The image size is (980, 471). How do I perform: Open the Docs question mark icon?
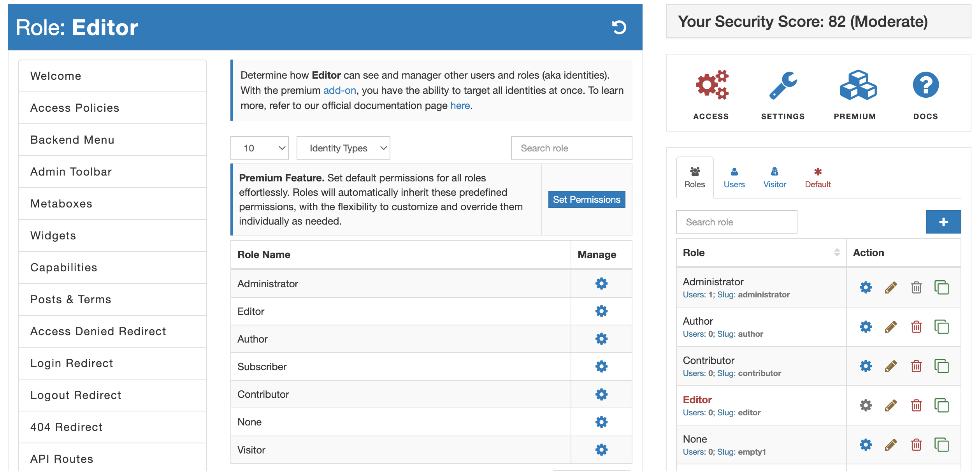[925, 85]
